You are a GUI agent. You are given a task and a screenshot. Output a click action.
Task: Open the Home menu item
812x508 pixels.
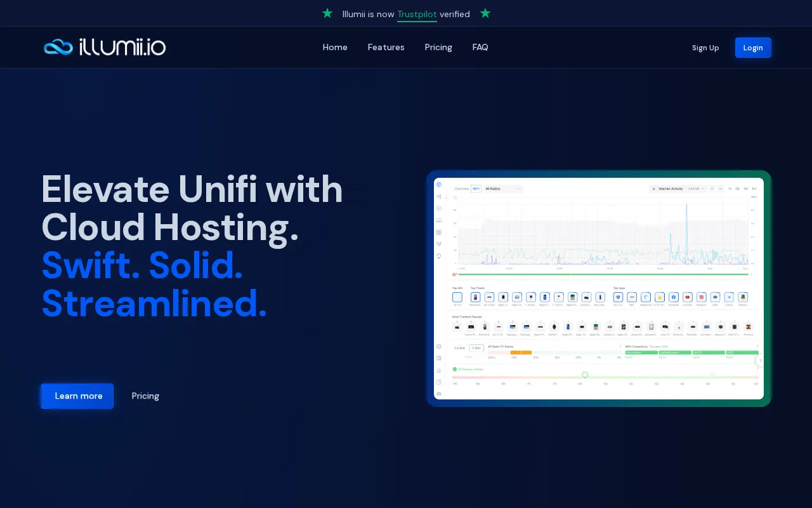click(335, 48)
